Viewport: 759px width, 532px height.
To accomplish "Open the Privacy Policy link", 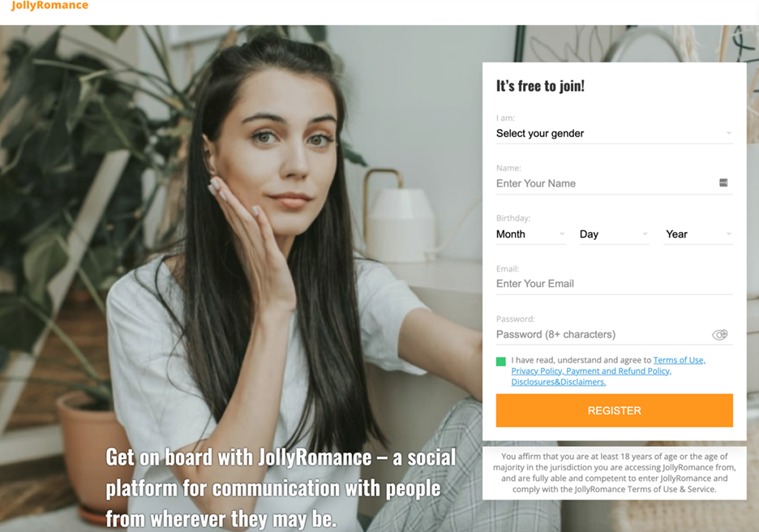I will pyautogui.click(x=538, y=371).
